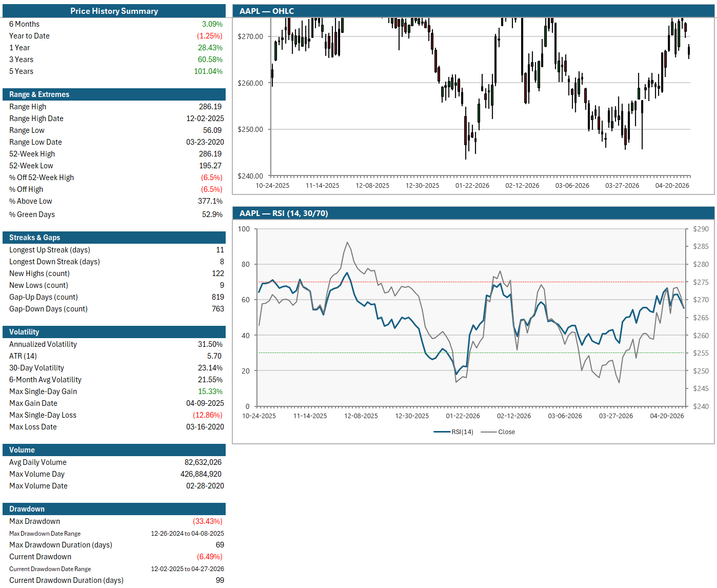The width and height of the screenshot is (717, 588).
Task: Select the RSI(14) legend entry
Action: (453, 432)
